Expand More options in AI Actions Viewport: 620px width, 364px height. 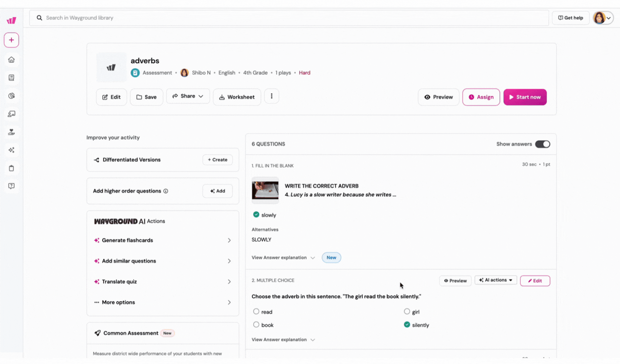pyautogui.click(x=163, y=302)
